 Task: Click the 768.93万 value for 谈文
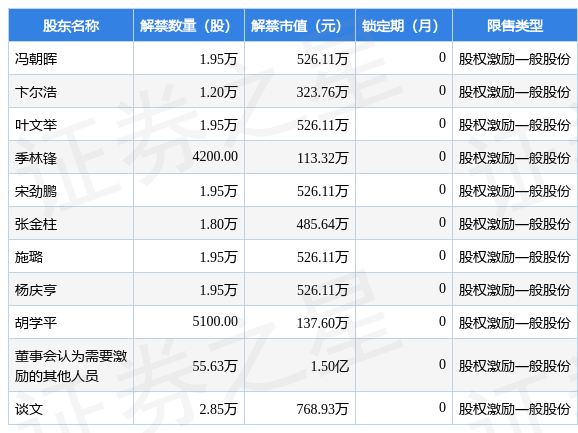pos(323,409)
